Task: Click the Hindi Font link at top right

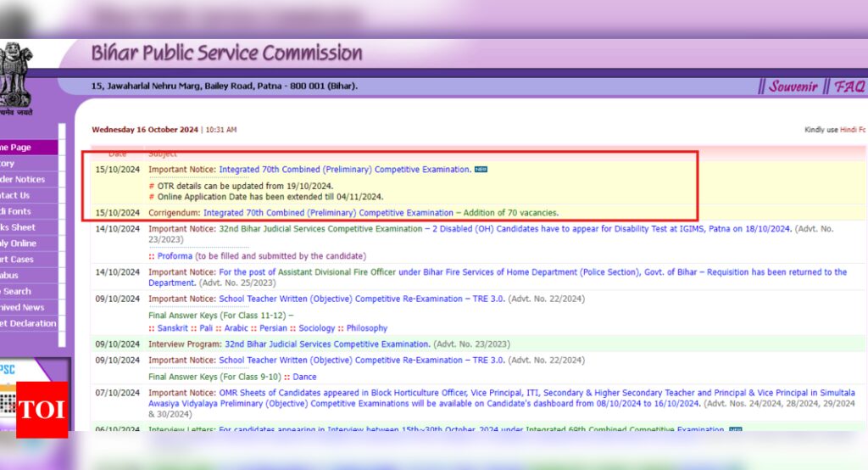Action: (x=853, y=130)
